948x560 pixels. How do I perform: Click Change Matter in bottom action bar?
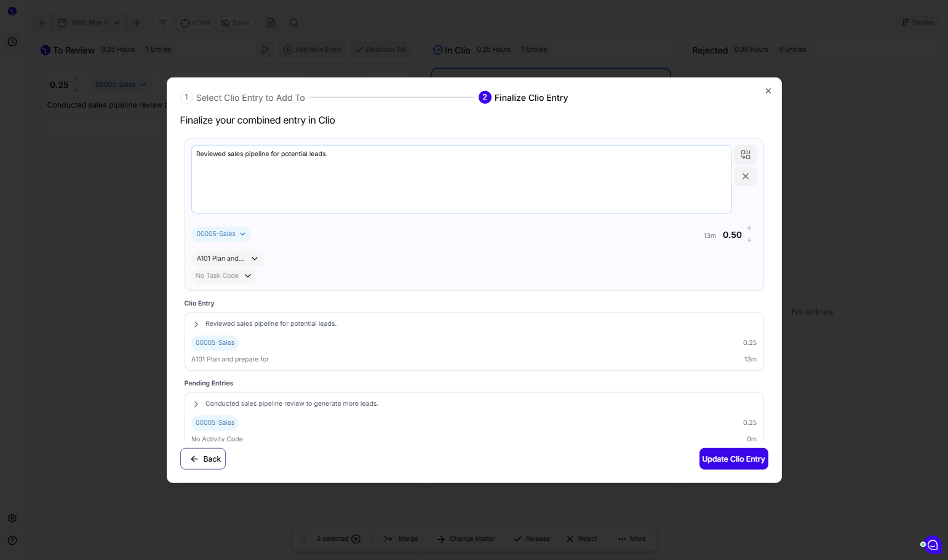point(466,539)
